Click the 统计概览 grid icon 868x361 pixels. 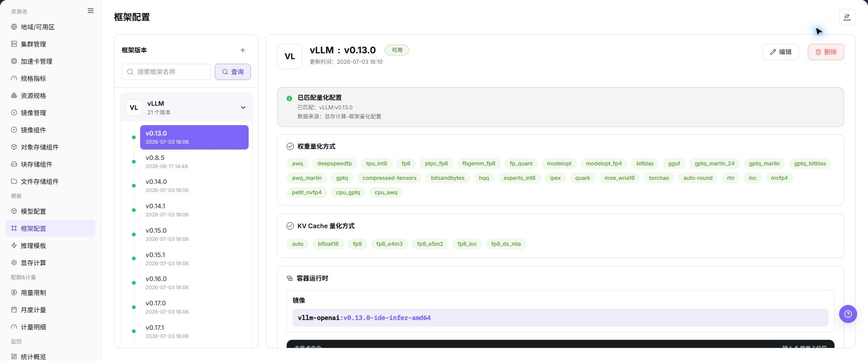point(14,357)
